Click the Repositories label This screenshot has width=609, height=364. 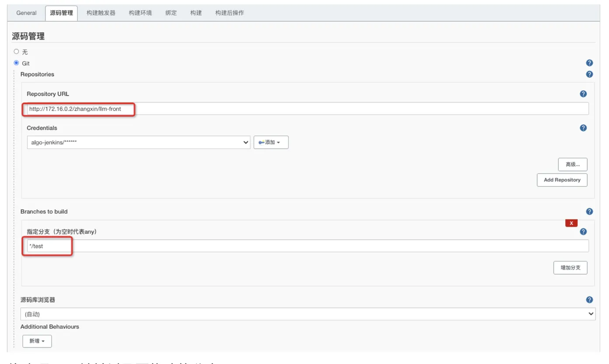tap(37, 74)
